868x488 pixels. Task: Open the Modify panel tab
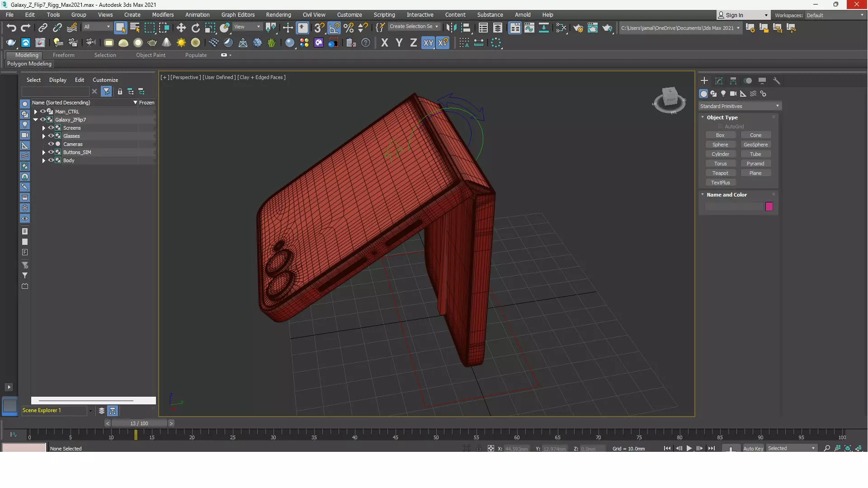point(719,81)
